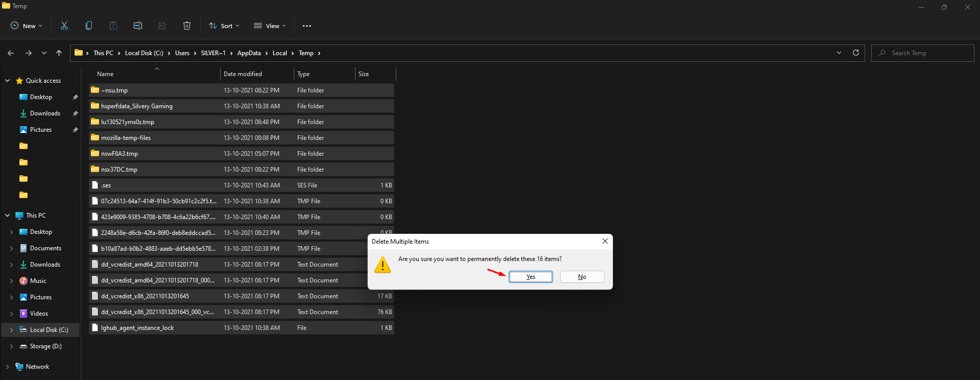Click the warning icon in delete dialog
This screenshot has height=380, width=980.
[383, 265]
